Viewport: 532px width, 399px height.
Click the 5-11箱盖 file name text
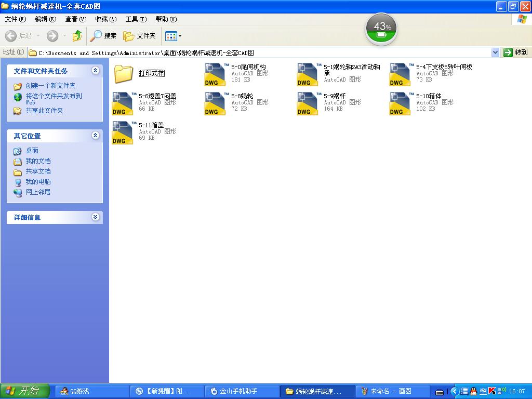pyautogui.click(x=151, y=126)
